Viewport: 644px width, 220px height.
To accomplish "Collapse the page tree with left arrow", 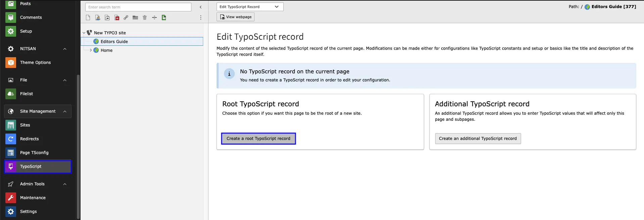I will (200, 7).
